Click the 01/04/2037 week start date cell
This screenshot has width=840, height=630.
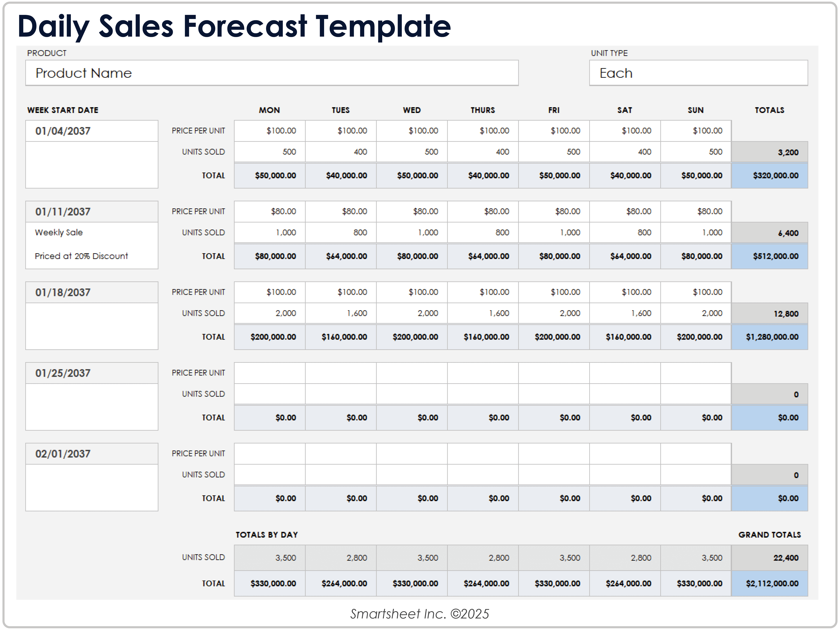92,131
